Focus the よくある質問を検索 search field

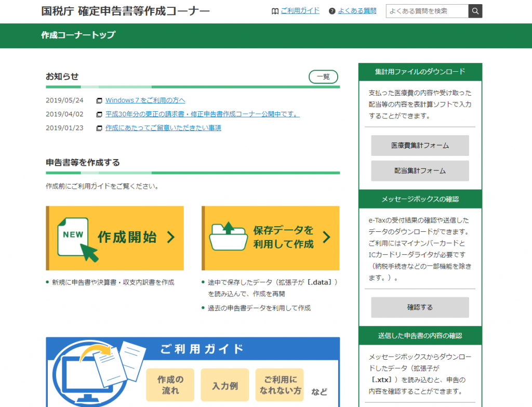pyautogui.click(x=427, y=11)
